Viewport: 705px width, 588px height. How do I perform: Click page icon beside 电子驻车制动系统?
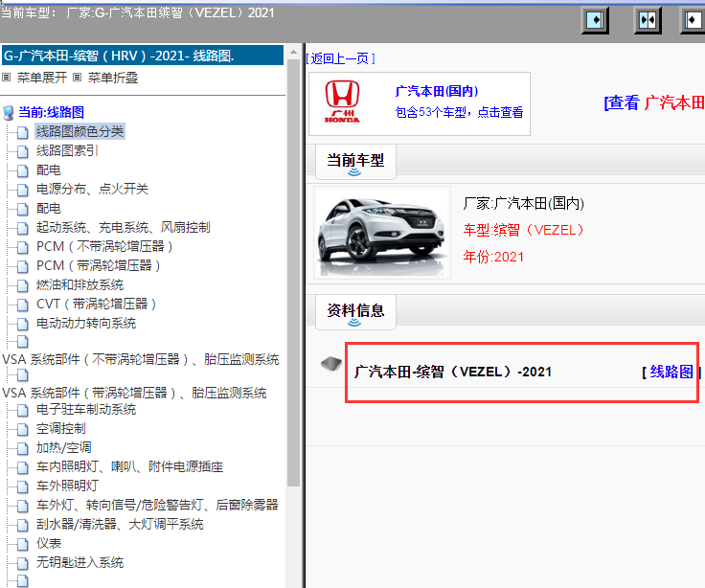coord(23,410)
